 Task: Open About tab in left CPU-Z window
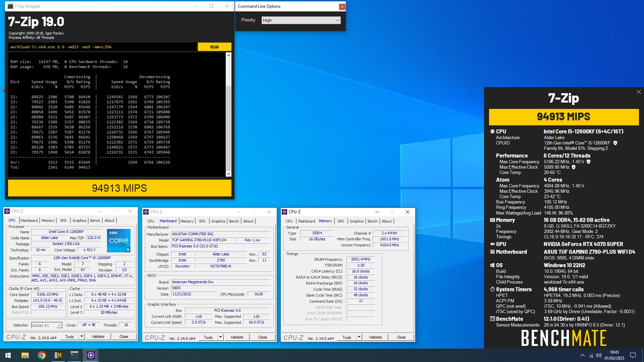click(109, 221)
